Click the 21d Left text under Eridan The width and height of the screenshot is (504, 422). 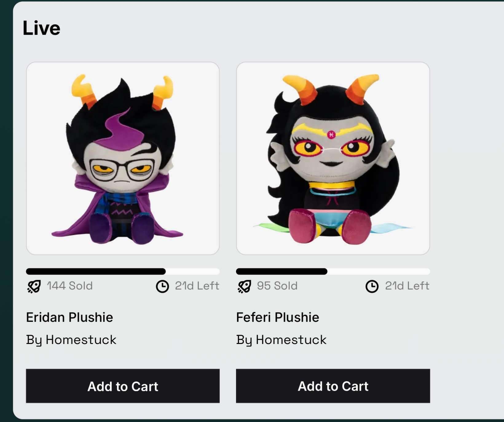pos(197,286)
